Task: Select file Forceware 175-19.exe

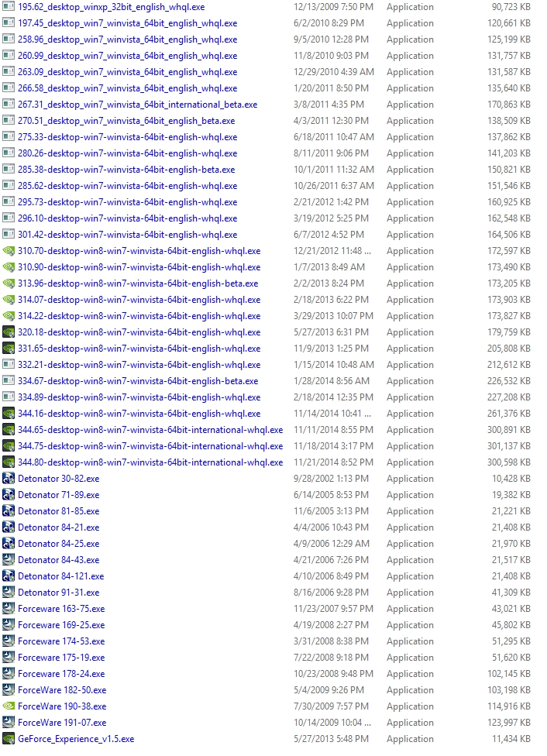Action: click(61, 657)
